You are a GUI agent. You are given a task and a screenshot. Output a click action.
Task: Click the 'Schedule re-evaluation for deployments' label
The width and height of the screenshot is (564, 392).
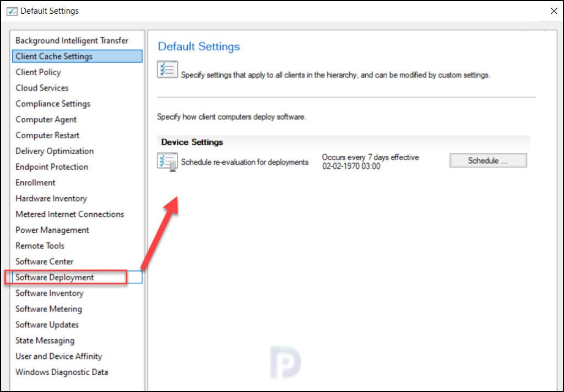click(245, 162)
